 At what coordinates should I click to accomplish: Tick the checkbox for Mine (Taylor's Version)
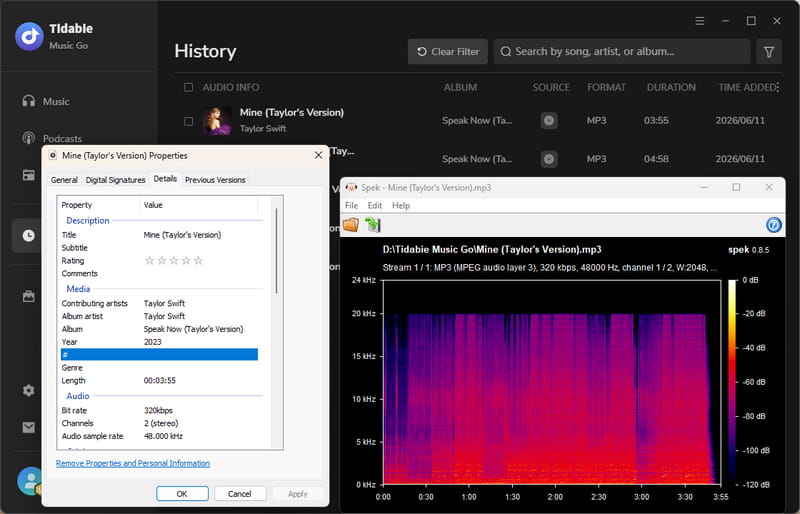188,121
